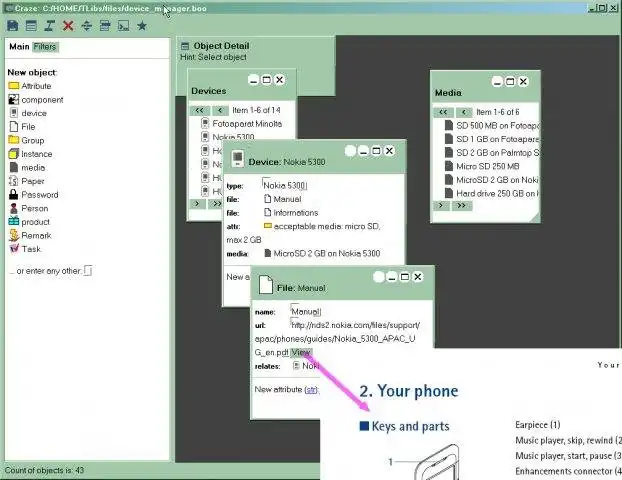This screenshot has height=480, width=622.
Task: Switch to the Main tab
Action: coord(19,46)
